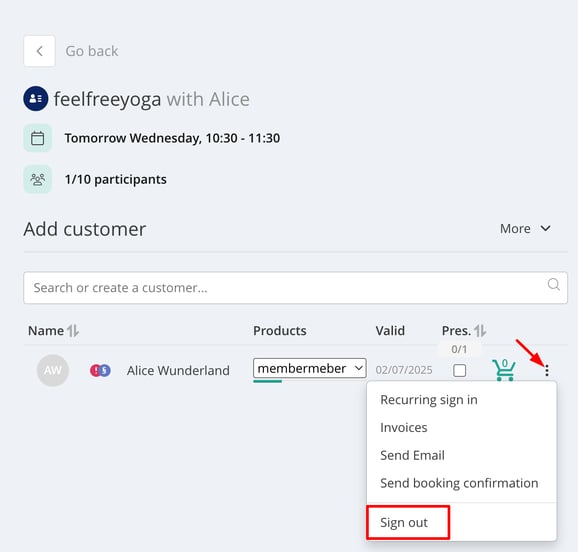This screenshot has width=578, height=552.
Task: Open the membermeber product dropdown
Action: (310, 368)
